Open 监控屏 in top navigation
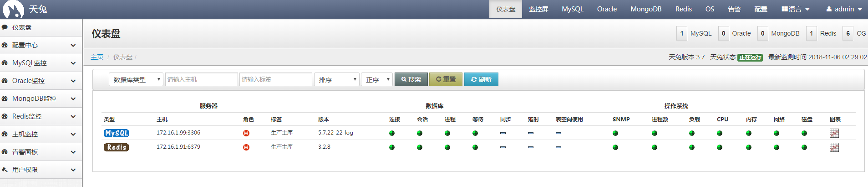Screen dimensions: 868x187 (538, 9)
